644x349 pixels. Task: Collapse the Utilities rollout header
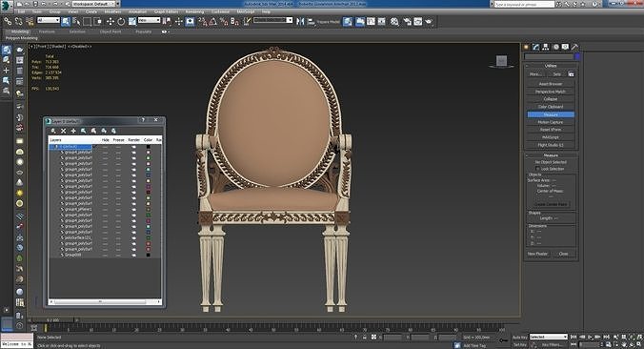[x=551, y=66]
